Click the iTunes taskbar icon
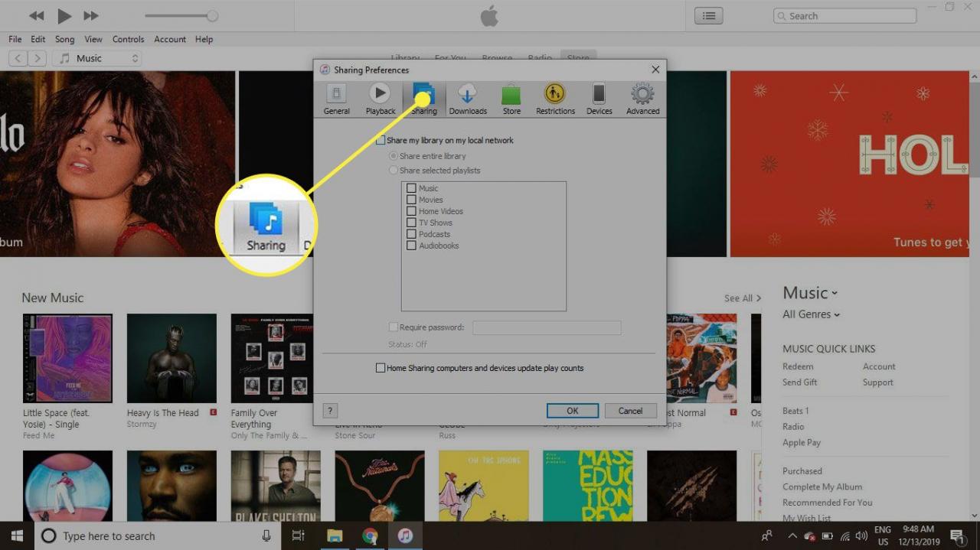The image size is (980, 550). click(x=405, y=536)
